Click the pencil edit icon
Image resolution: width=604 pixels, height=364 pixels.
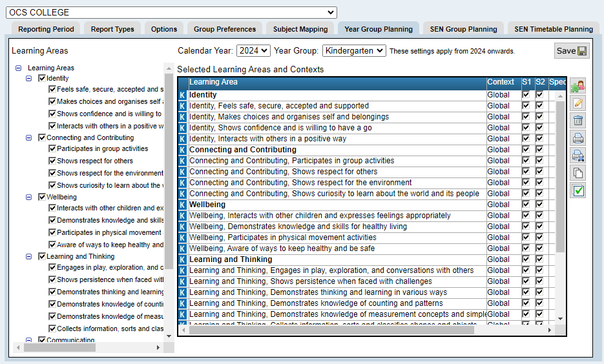(x=578, y=103)
